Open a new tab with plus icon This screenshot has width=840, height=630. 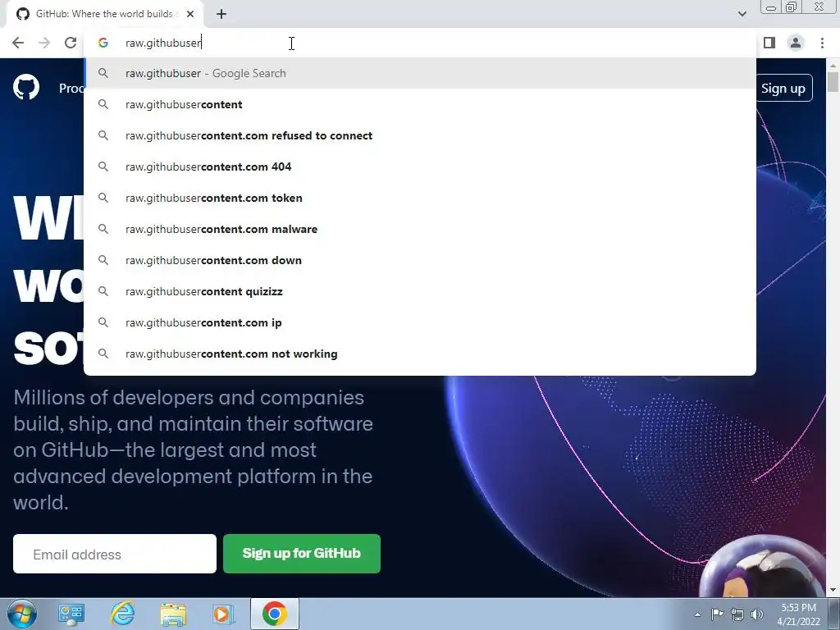[x=221, y=14]
